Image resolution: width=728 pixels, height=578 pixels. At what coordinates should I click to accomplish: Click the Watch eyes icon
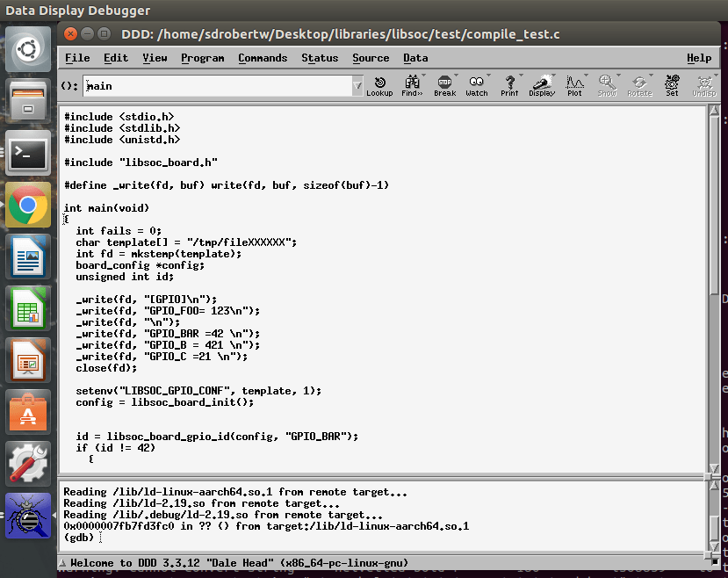(476, 85)
